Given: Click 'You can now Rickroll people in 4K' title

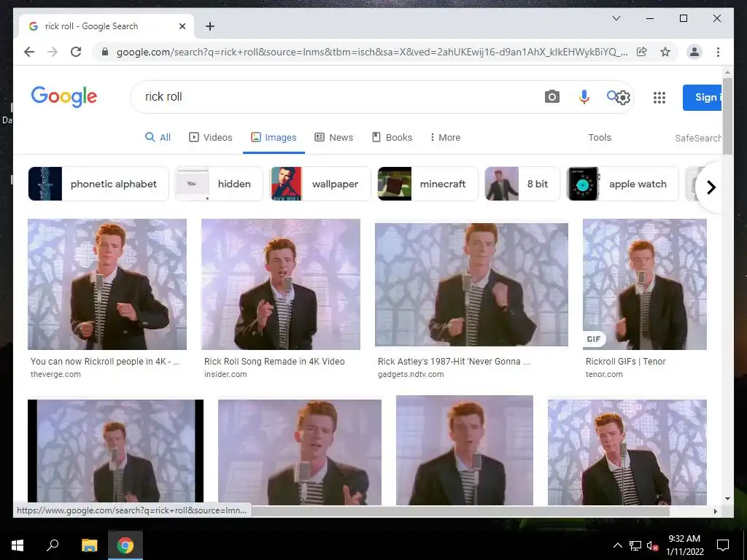Looking at the screenshot, I should pos(105,362).
